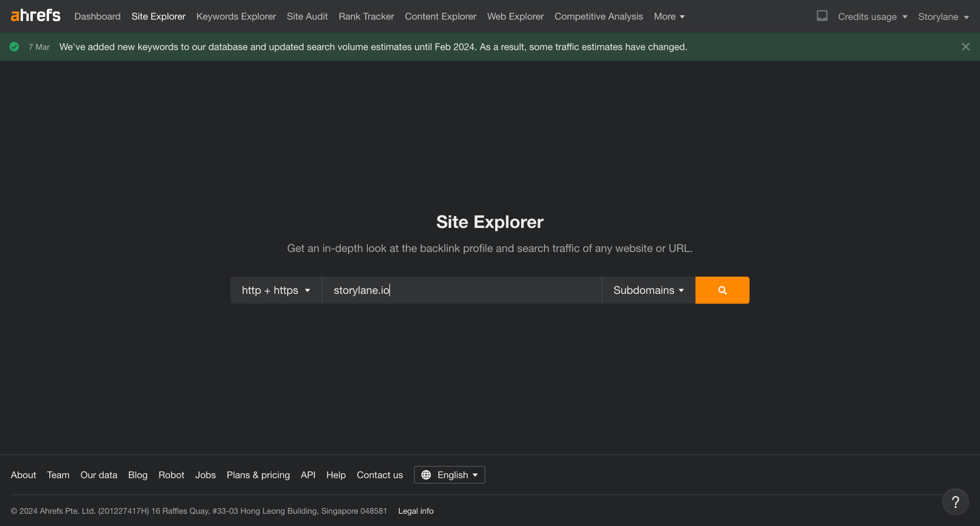The height and width of the screenshot is (526, 980).
Task: Visit the Contact us footer link
Action: [380, 475]
